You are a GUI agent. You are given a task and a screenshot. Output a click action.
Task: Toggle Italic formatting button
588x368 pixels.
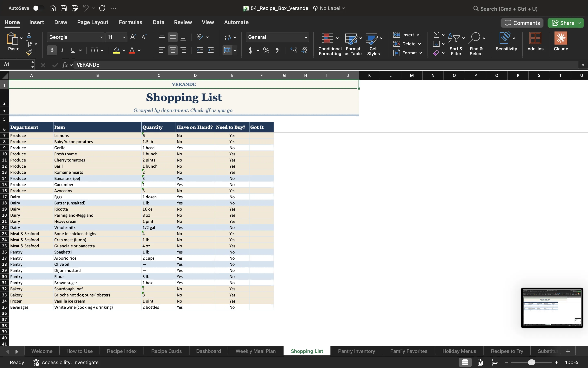tap(62, 50)
